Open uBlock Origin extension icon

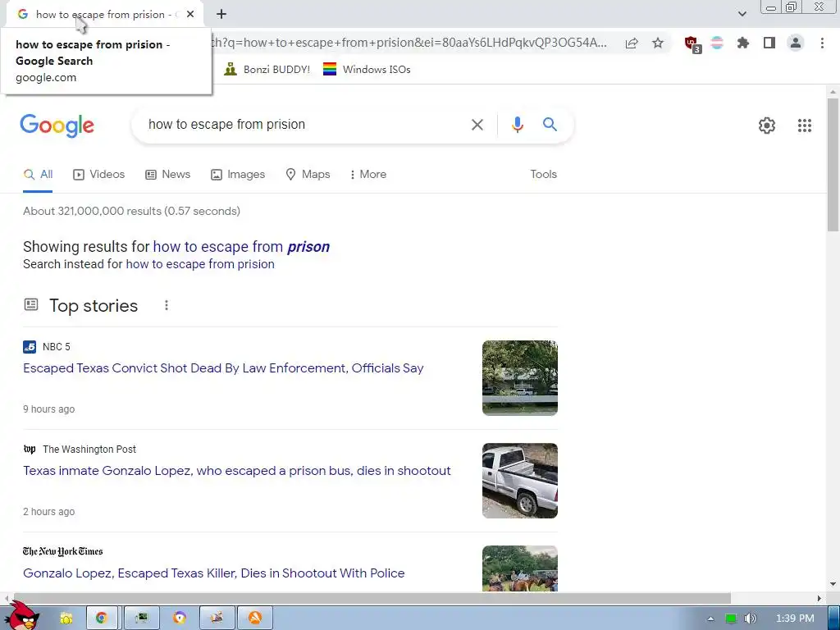pyautogui.click(x=692, y=43)
